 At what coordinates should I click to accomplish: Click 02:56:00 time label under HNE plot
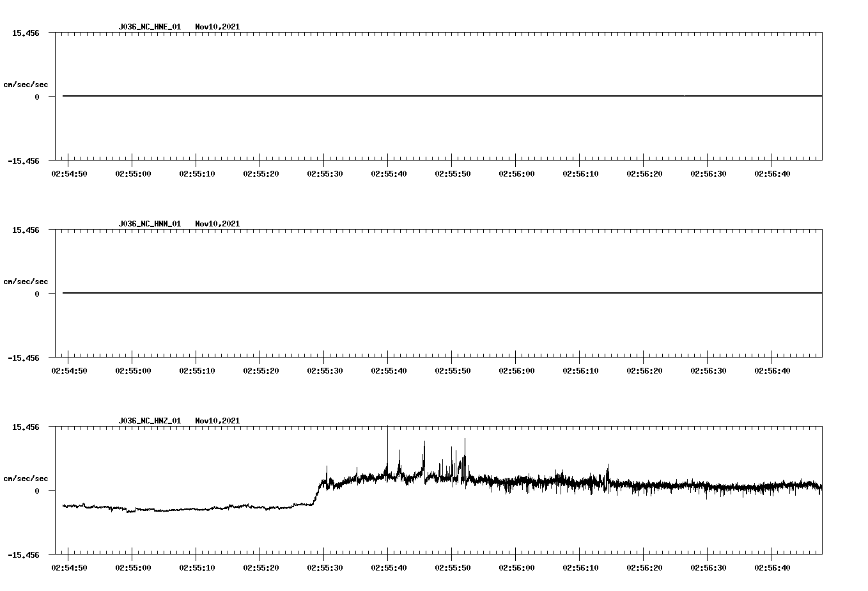pos(516,174)
